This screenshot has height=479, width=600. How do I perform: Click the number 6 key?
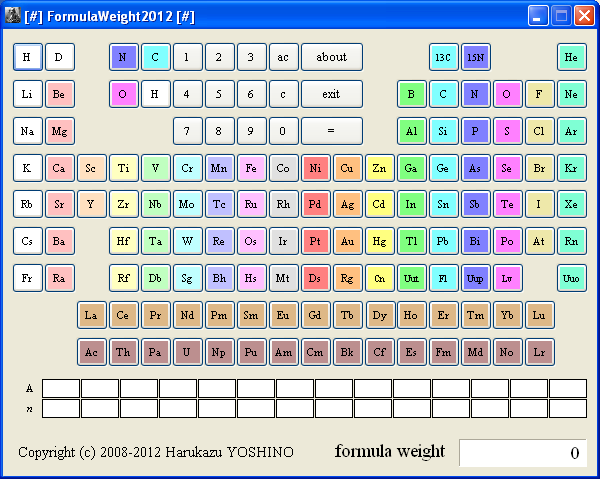pos(251,94)
